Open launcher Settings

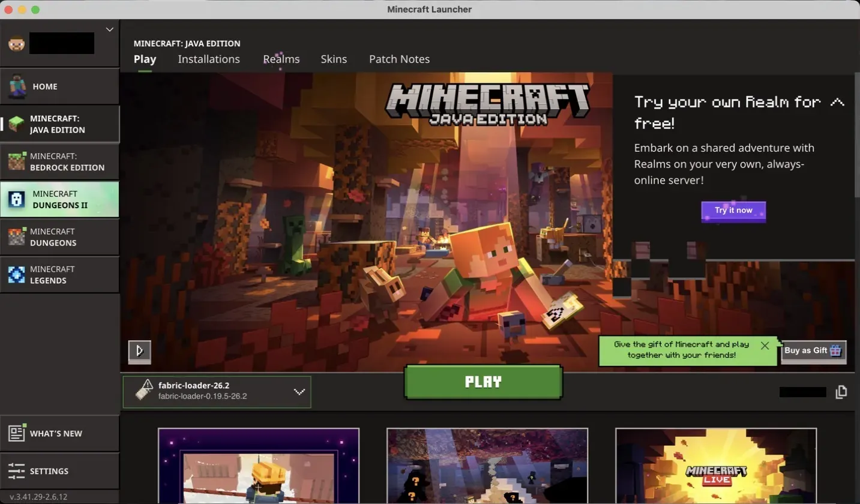click(x=59, y=471)
